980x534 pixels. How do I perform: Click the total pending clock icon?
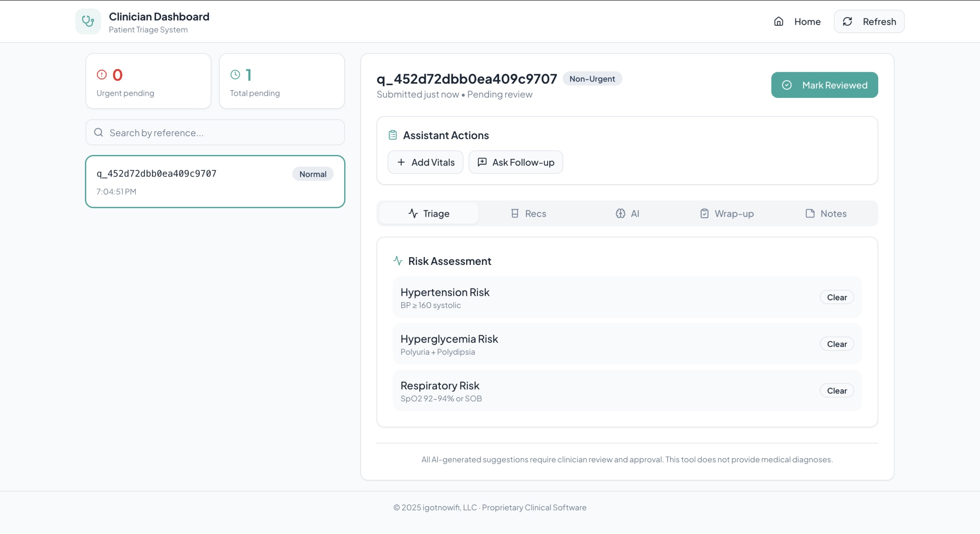[x=235, y=75]
